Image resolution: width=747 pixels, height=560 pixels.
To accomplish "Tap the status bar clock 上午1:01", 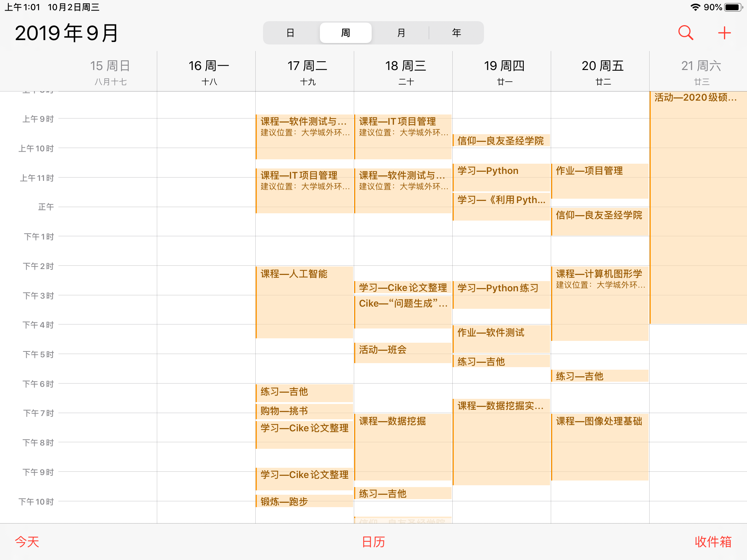I will point(22,7).
